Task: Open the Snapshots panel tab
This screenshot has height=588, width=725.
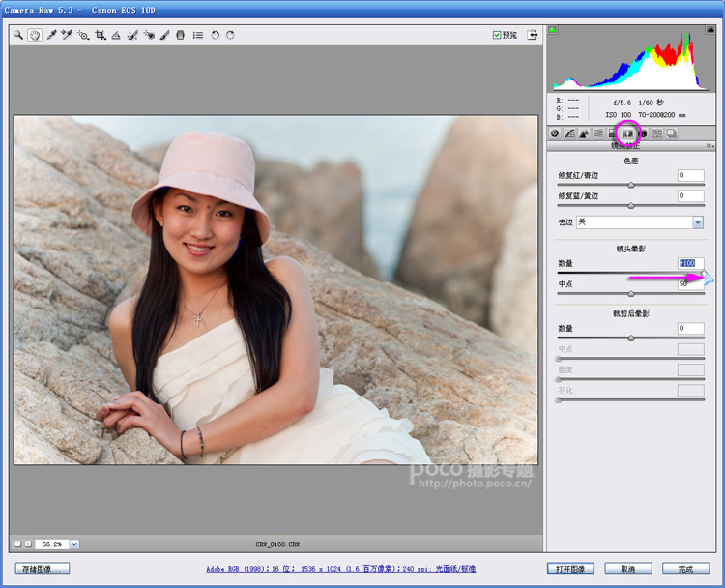Action: (x=672, y=133)
